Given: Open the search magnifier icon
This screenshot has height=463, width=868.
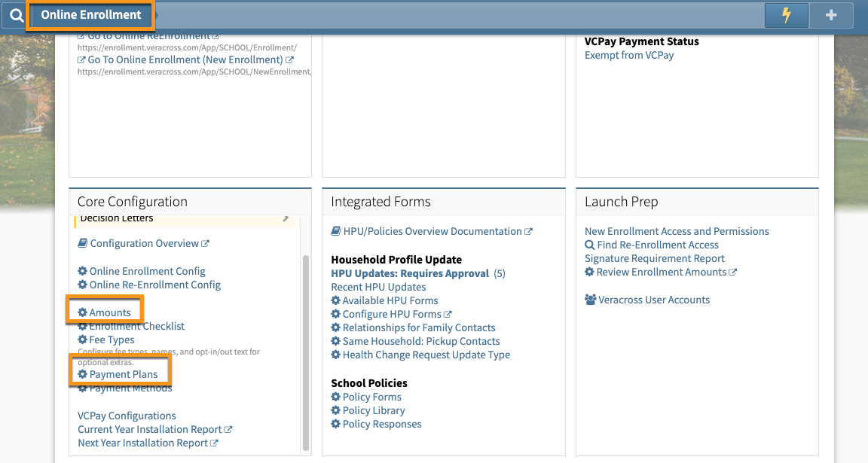Looking at the screenshot, I should 16,15.
